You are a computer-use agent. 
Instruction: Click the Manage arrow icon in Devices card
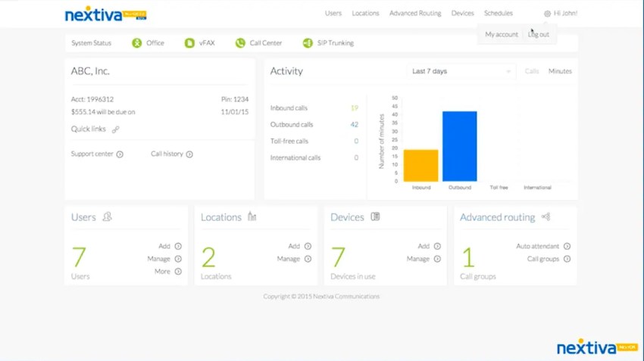pos(437,259)
